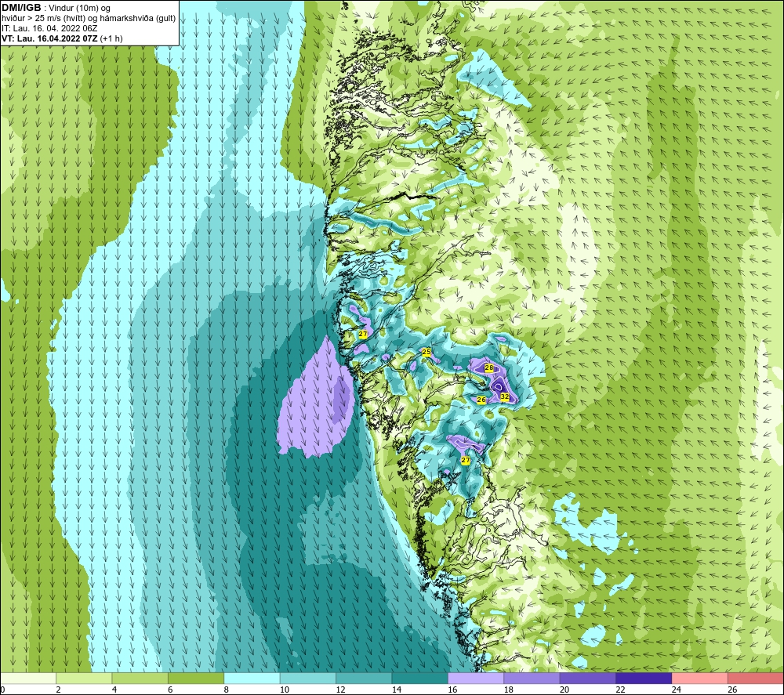Click the legend tick value 14

pyautogui.click(x=397, y=690)
